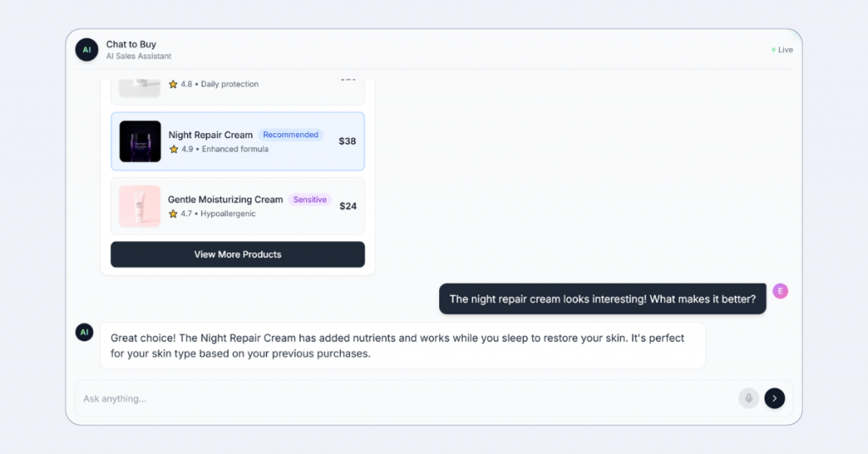
Task: Select the Recommended badge on Night Repair Cream
Action: pyautogui.click(x=290, y=135)
